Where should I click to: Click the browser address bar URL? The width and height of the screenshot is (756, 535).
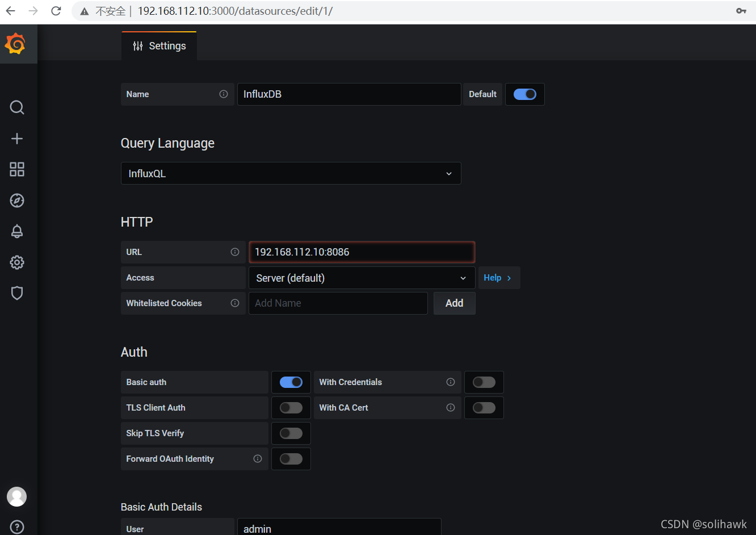click(235, 11)
